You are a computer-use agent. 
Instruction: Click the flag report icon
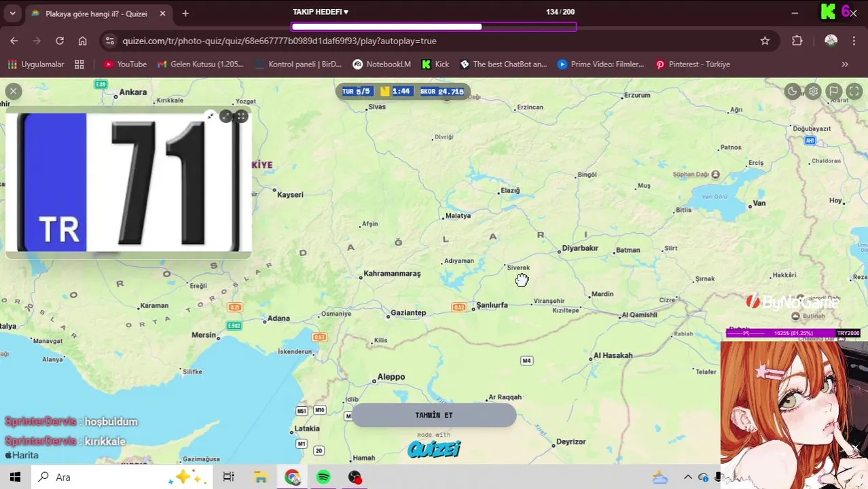pyautogui.click(x=834, y=91)
